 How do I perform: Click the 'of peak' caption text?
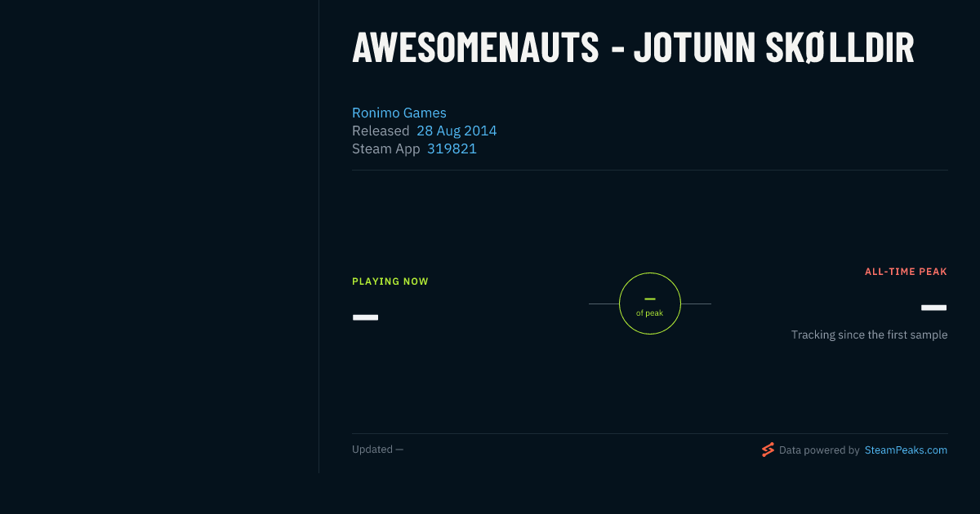[x=650, y=313]
